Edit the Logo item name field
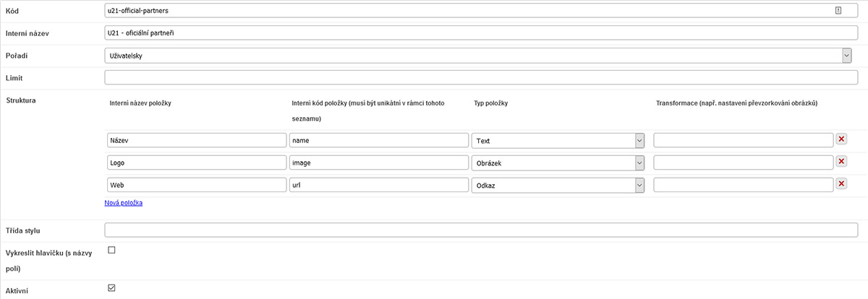Image resolution: width=868 pixels, height=299 pixels. tap(195, 162)
